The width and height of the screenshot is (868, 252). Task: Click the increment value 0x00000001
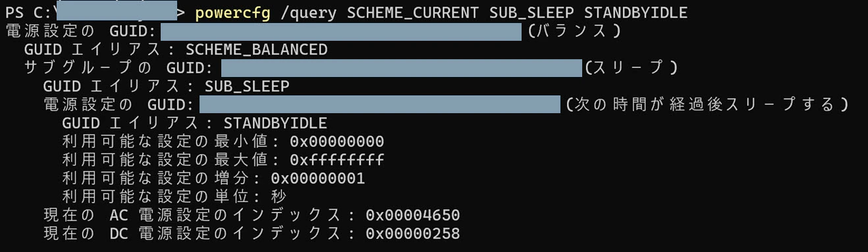[318, 178]
